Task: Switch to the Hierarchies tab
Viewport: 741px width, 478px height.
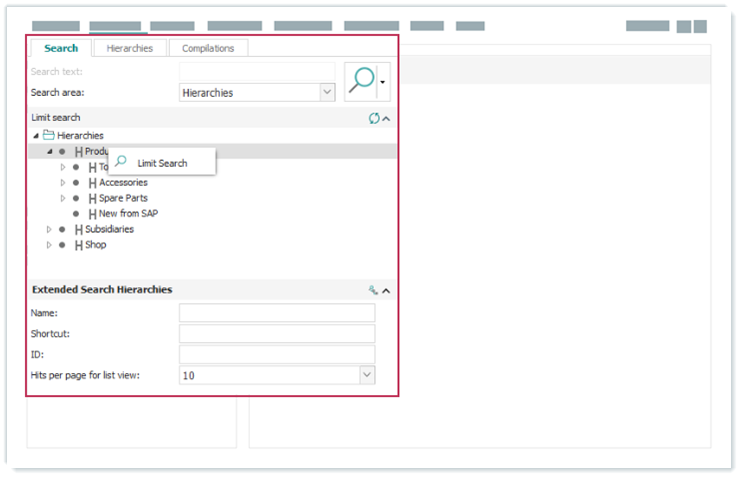Action: point(130,48)
